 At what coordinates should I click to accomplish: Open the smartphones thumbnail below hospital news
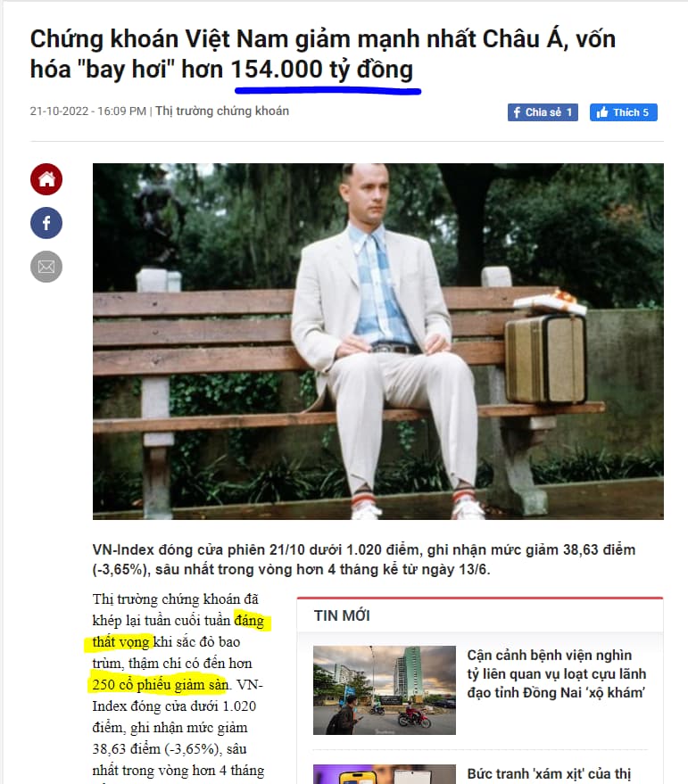pyautogui.click(x=385, y=774)
